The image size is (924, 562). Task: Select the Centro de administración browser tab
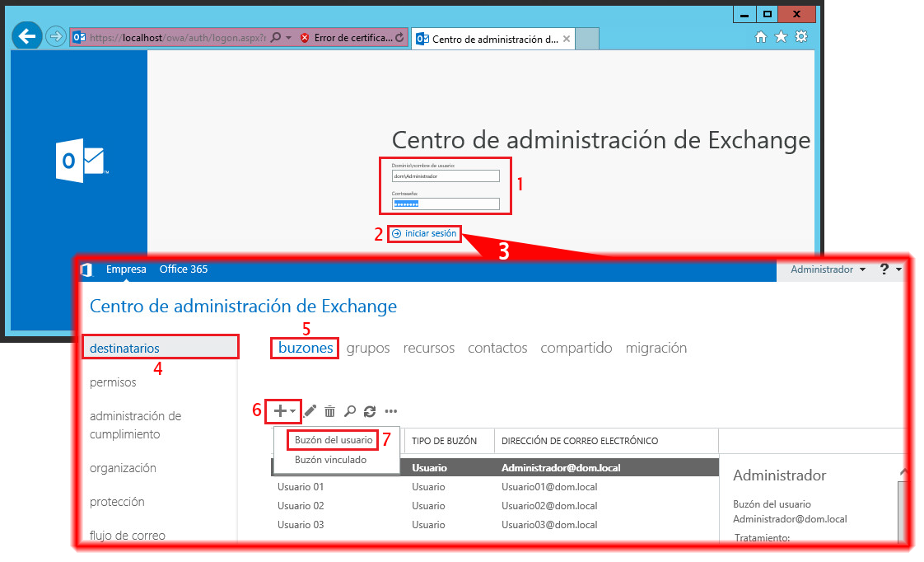tap(492, 39)
